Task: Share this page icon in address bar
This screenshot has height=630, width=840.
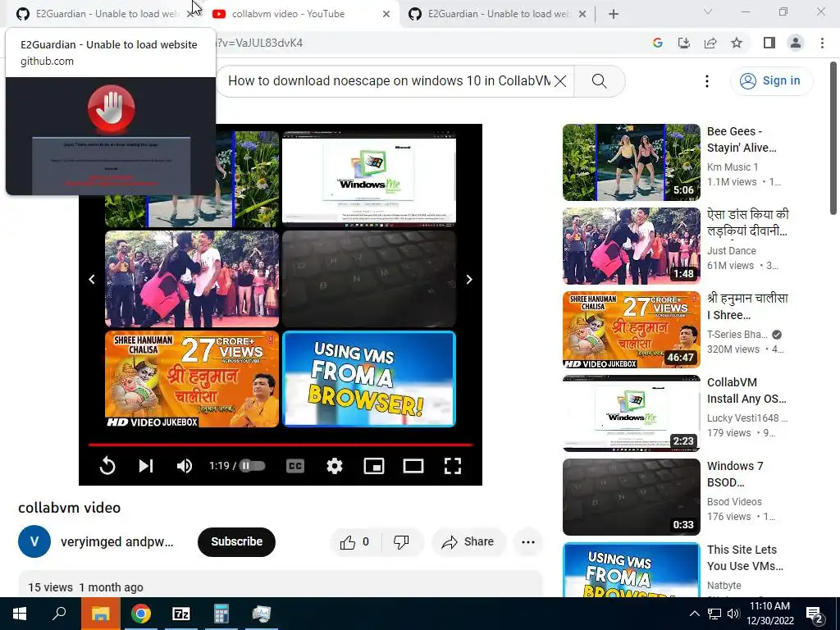Action: 710,43
